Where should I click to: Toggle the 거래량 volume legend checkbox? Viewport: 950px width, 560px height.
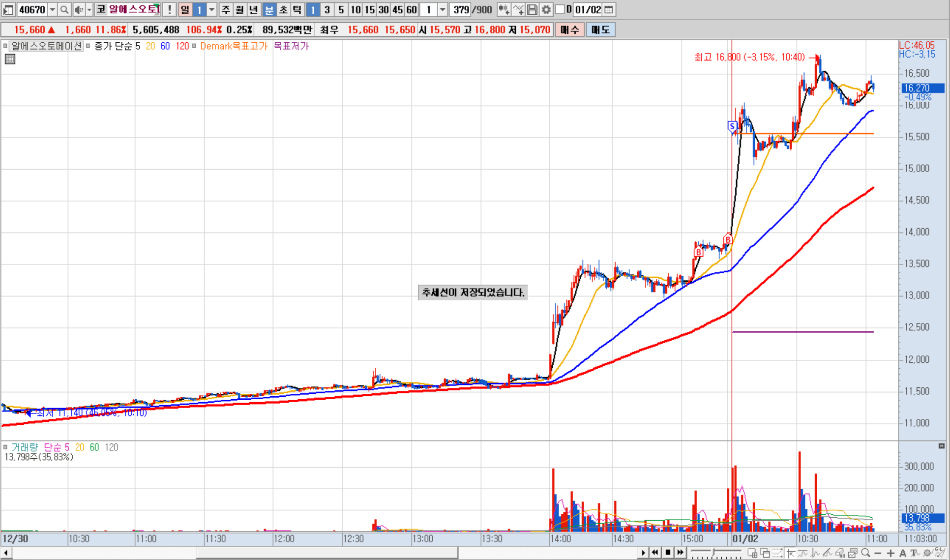coord(5,447)
